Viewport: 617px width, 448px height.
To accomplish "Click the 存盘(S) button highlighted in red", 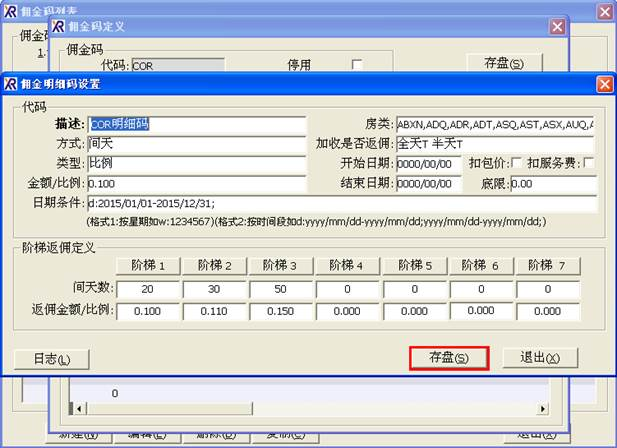I will point(448,358).
